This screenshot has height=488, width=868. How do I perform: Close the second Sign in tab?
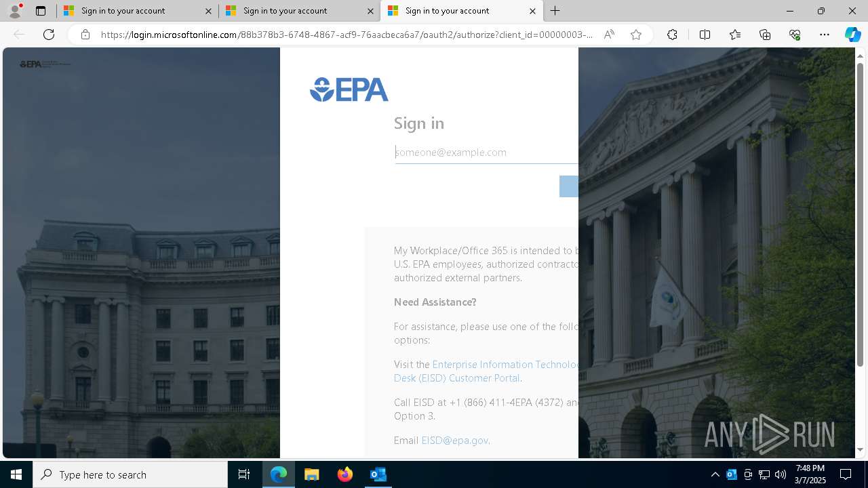pyautogui.click(x=370, y=11)
